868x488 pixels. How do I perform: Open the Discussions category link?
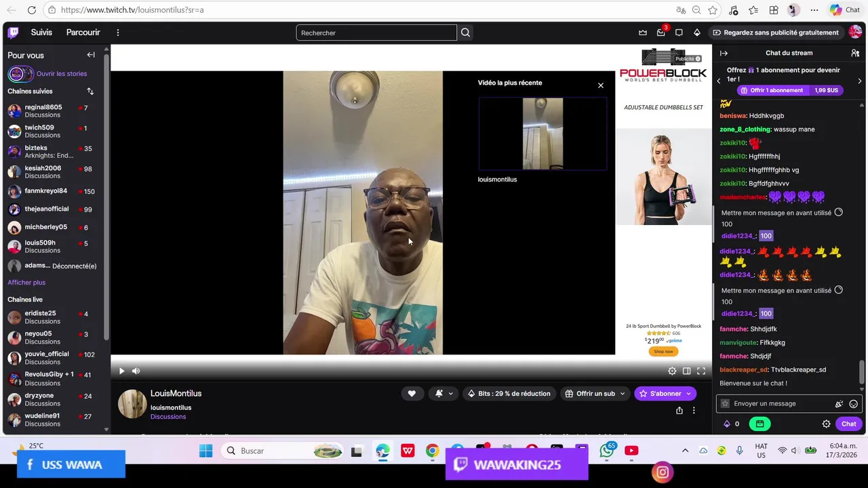pyautogui.click(x=168, y=417)
